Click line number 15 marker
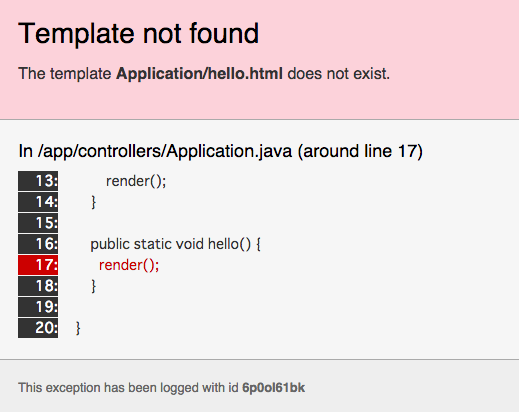 [x=38, y=223]
